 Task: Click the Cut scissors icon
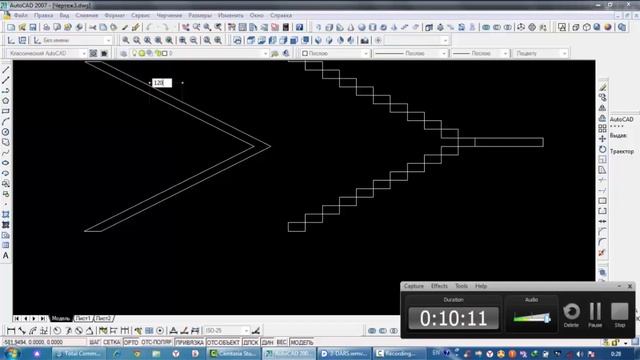point(93,27)
